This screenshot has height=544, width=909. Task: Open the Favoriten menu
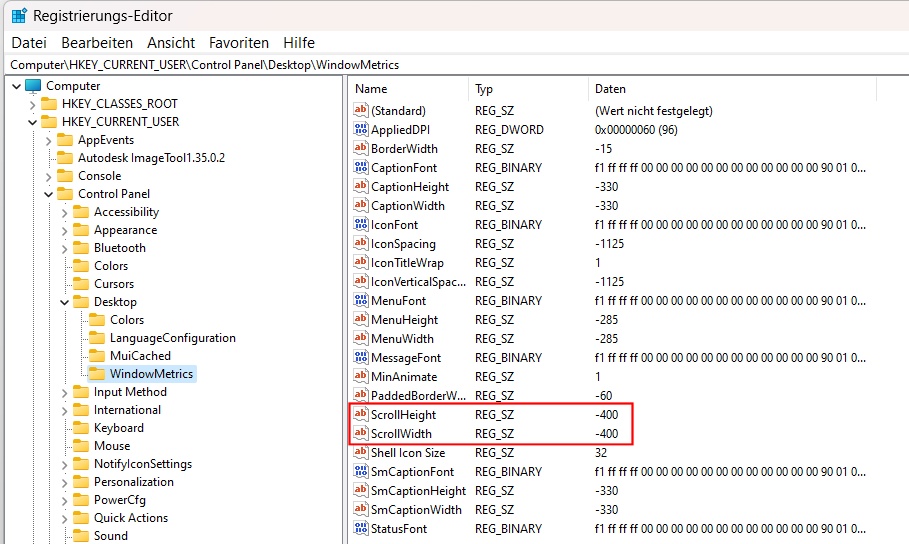click(239, 43)
